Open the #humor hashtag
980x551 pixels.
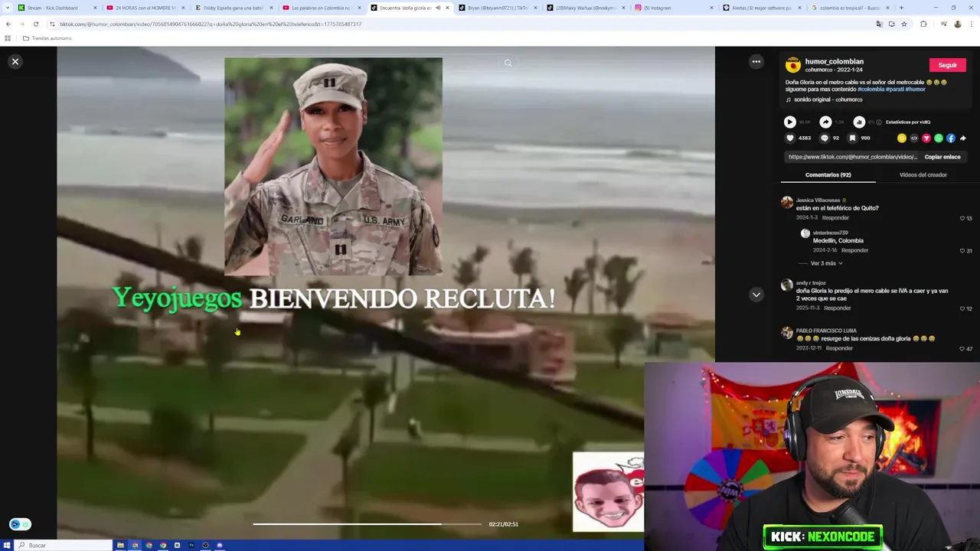[916, 90]
